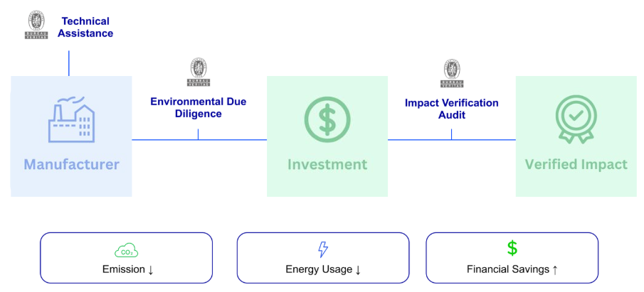Open the Environmental Due Diligence label
The height and width of the screenshot is (292, 644).
pos(199,108)
